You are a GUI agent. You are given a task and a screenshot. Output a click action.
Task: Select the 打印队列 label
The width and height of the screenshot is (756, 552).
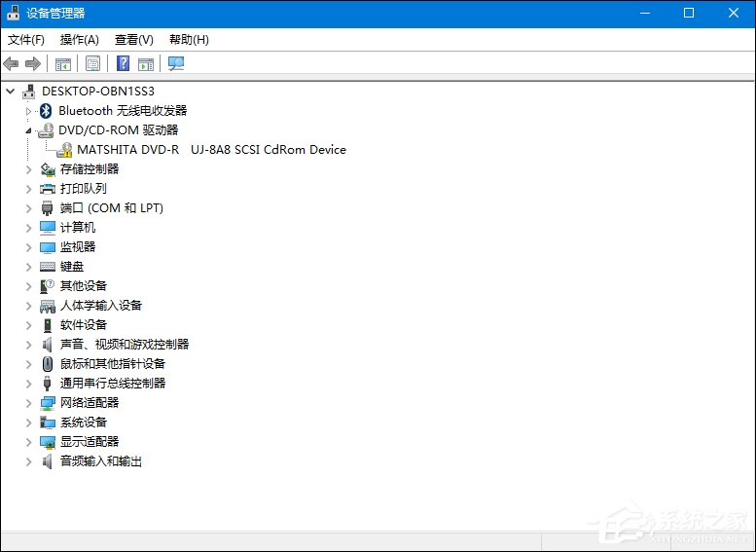[x=83, y=189]
